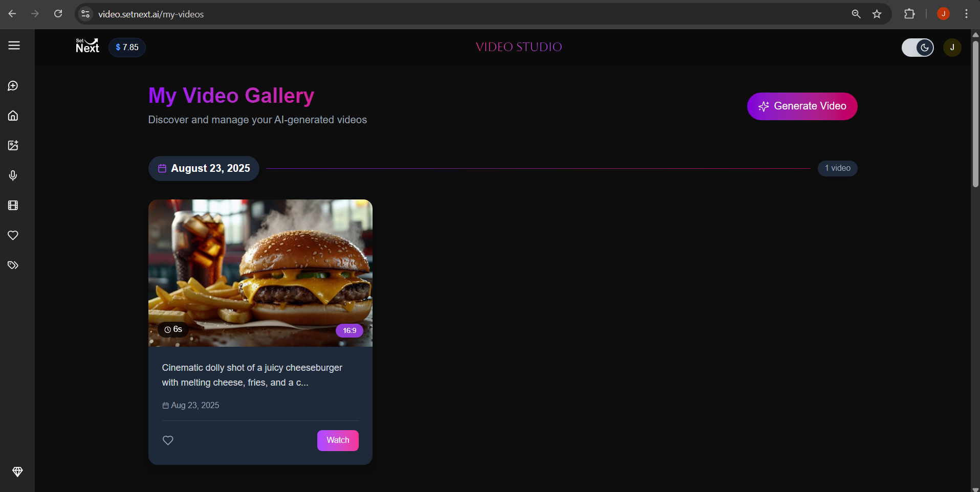Screen dimensions: 980x492
Task: Click the tags icon in sidebar
Action: click(13, 265)
